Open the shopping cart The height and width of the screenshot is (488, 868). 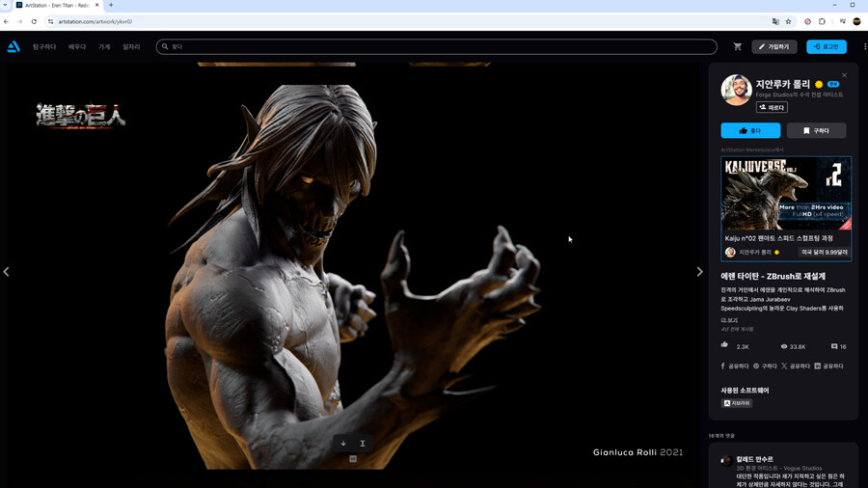tap(738, 46)
